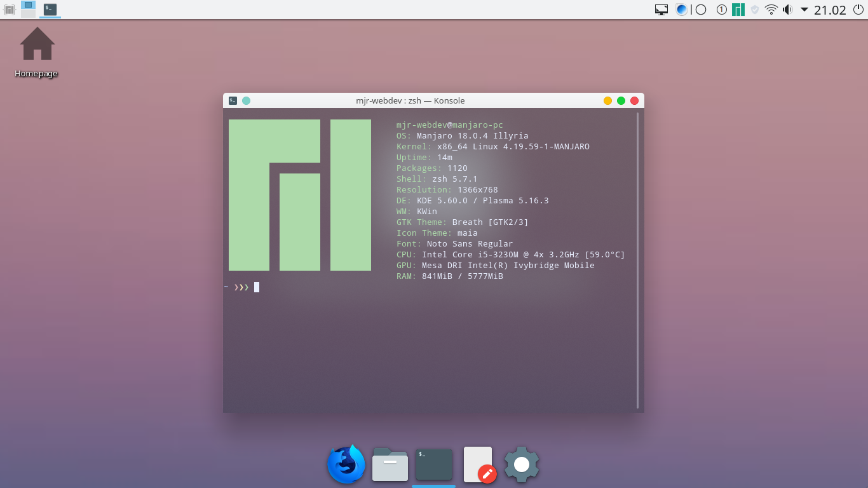Screen dimensions: 868x488
Task: Click the 'Uptime: 14m' line
Action: click(x=424, y=158)
